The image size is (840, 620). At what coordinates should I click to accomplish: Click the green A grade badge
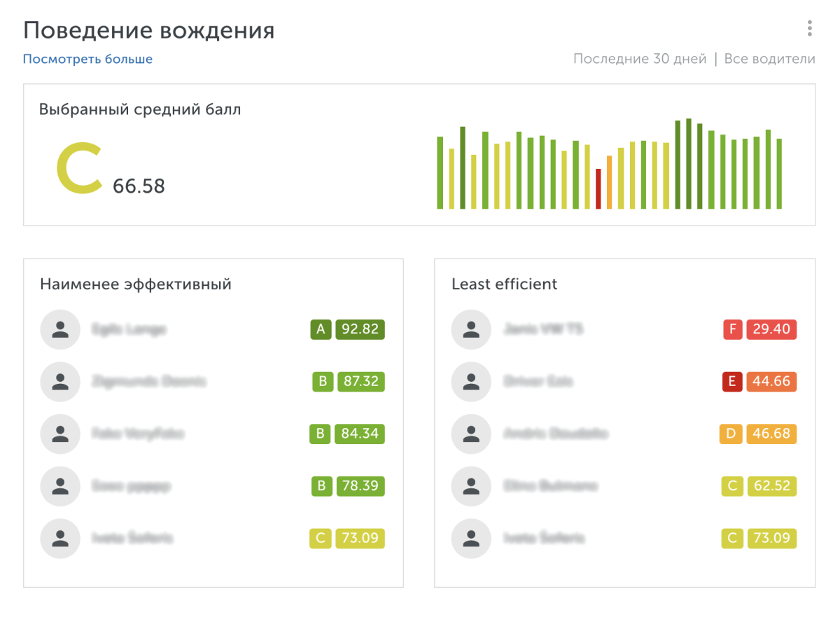(x=321, y=329)
